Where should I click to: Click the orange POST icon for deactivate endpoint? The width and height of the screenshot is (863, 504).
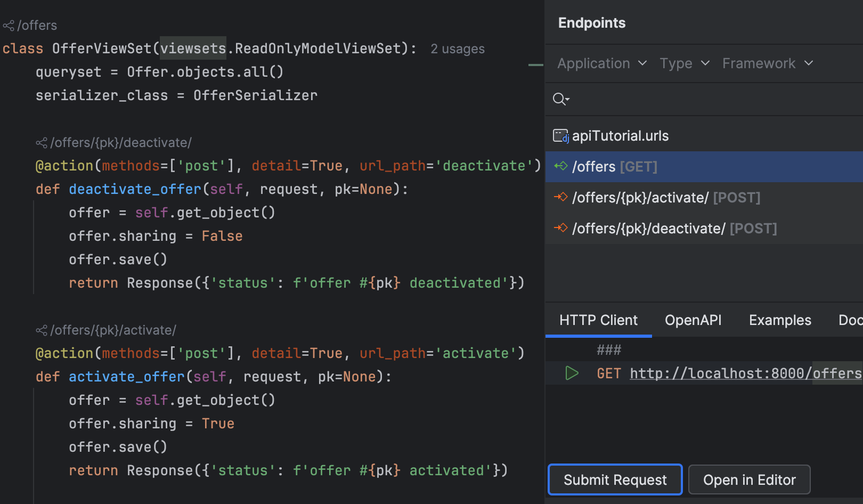click(x=561, y=228)
